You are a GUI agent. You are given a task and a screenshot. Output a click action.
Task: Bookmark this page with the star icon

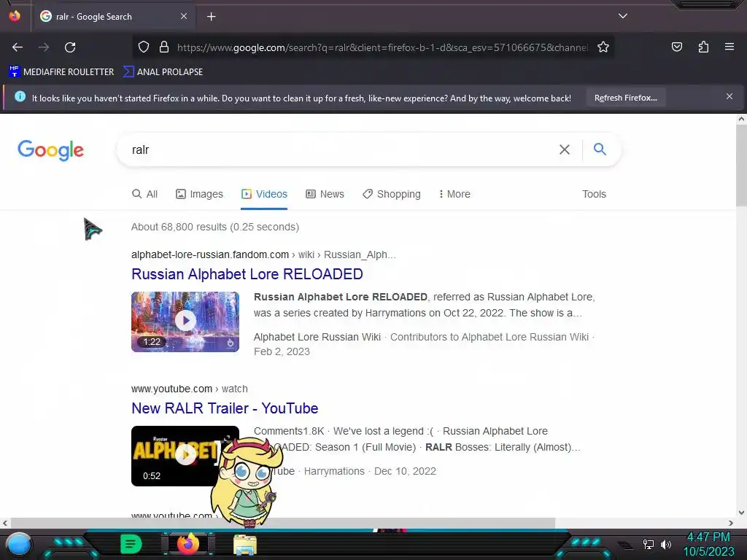603,47
